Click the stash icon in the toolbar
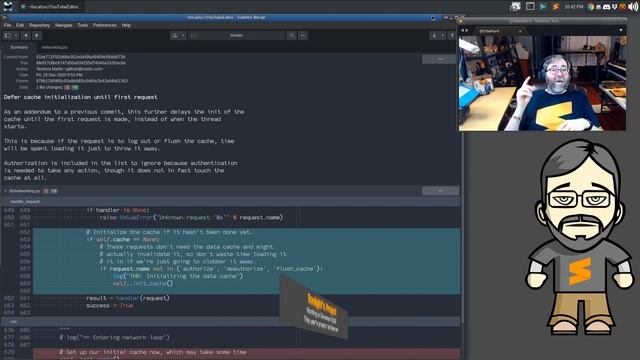Image resolution: width=640 pixels, height=360 pixels. coord(175,36)
